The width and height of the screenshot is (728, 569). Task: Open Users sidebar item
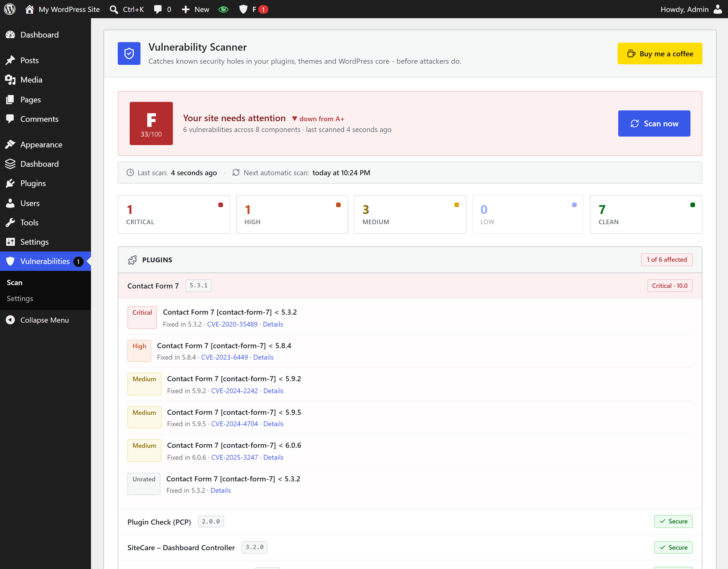pos(45,203)
